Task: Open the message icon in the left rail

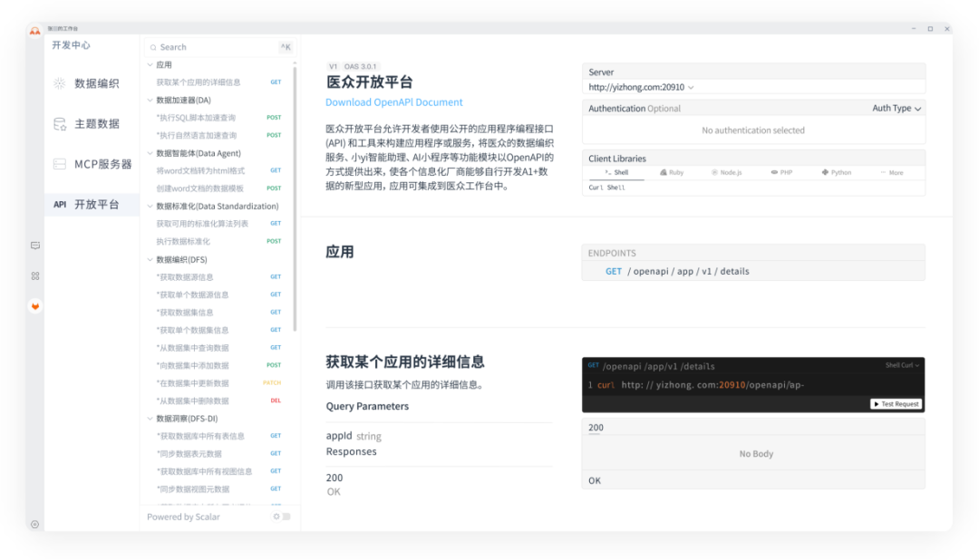Action: click(35, 246)
